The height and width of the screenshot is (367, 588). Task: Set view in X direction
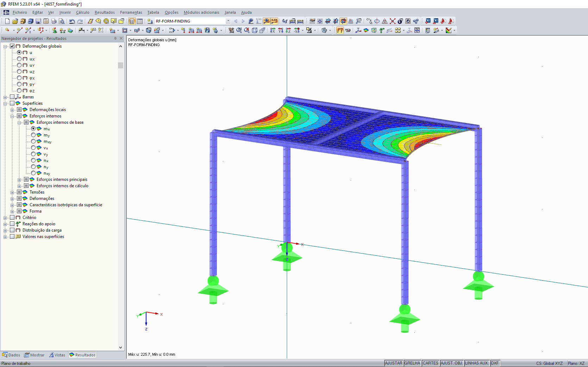(x=273, y=30)
